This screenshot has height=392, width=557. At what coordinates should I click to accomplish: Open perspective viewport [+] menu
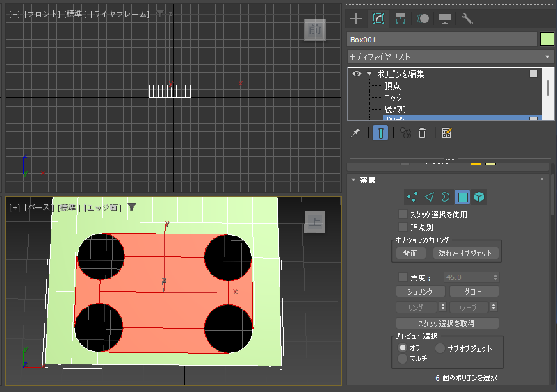click(x=15, y=207)
